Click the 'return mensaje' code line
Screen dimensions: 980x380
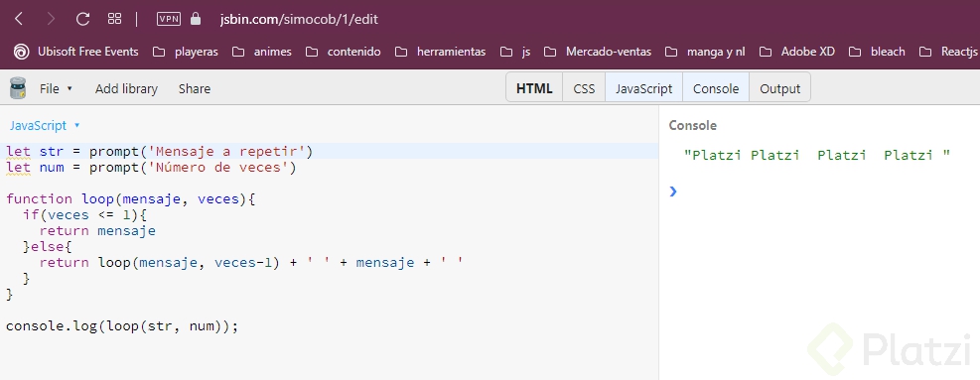(97, 231)
